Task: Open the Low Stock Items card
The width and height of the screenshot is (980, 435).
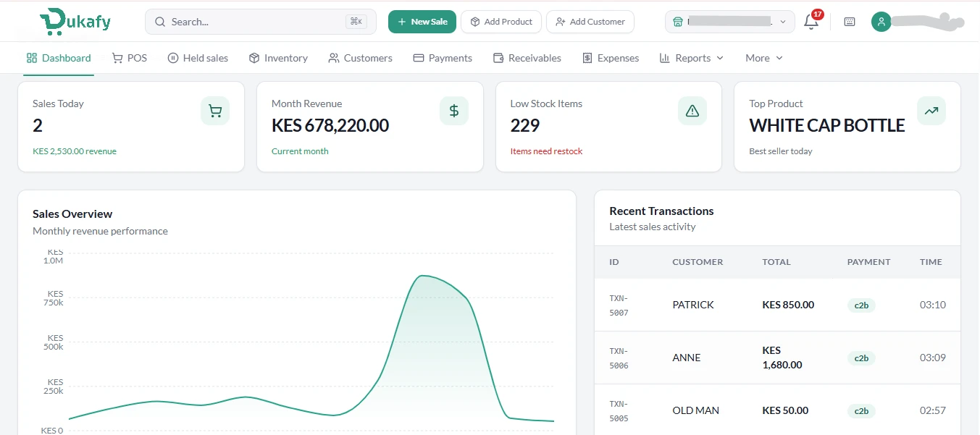Action: point(608,127)
